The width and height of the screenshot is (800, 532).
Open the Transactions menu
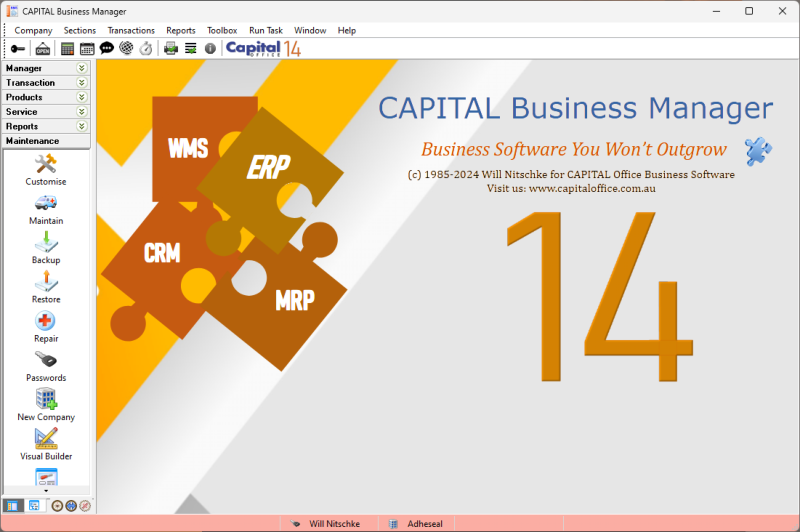point(131,31)
